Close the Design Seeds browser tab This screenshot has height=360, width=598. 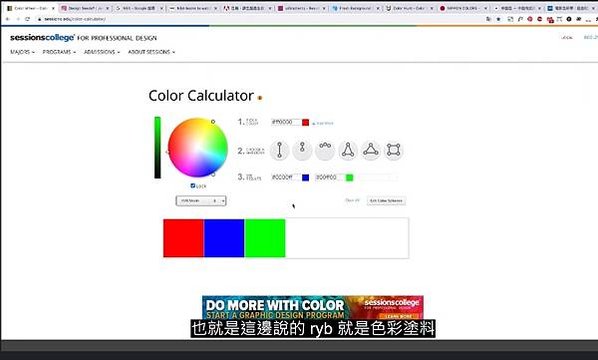pyautogui.click(x=108, y=8)
